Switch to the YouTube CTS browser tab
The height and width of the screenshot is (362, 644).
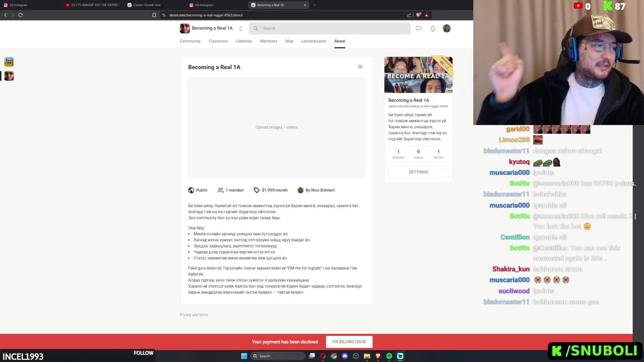point(93,5)
